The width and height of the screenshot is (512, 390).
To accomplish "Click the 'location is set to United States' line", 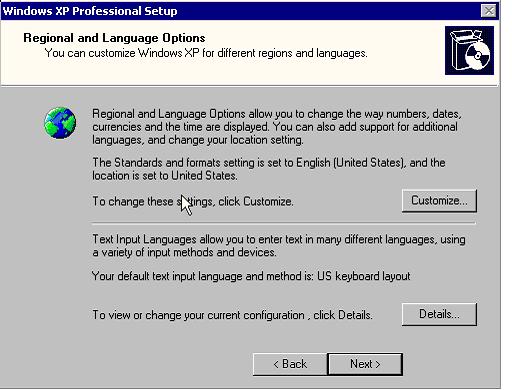I will pos(165,176).
